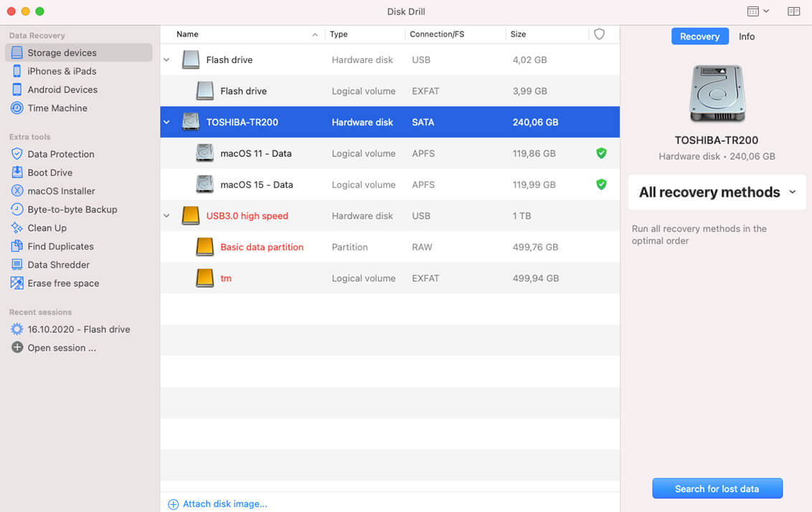Click 4,02 GB size value
The width and height of the screenshot is (812, 512).
pos(530,60)
